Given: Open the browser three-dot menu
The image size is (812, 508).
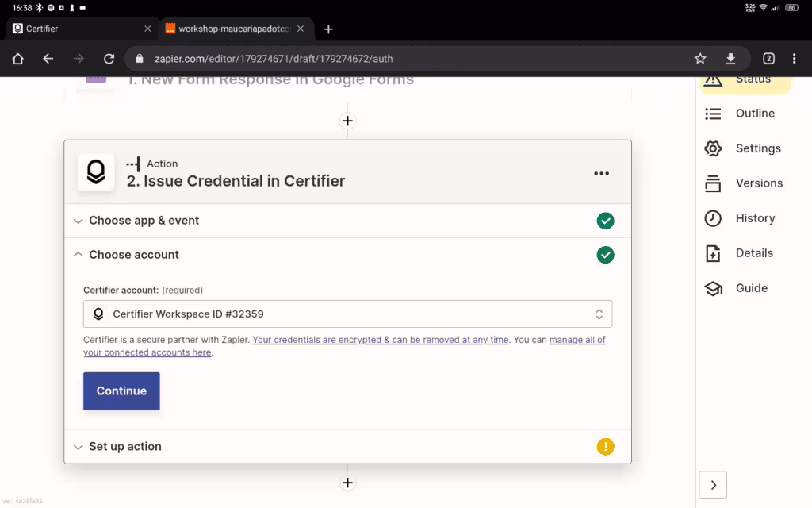Looking at the screenshot, I should (794, 59).
